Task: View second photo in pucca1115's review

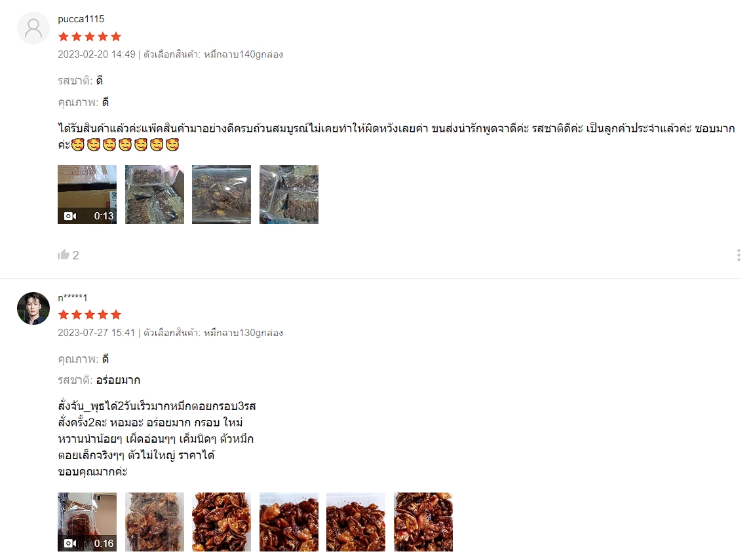Action: coord(155,195)
